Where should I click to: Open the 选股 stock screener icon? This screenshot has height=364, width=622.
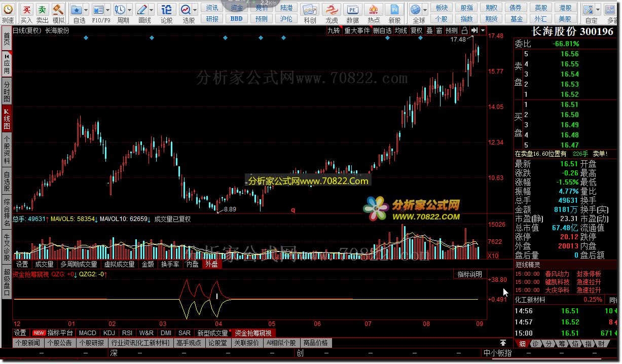point(186,9)
